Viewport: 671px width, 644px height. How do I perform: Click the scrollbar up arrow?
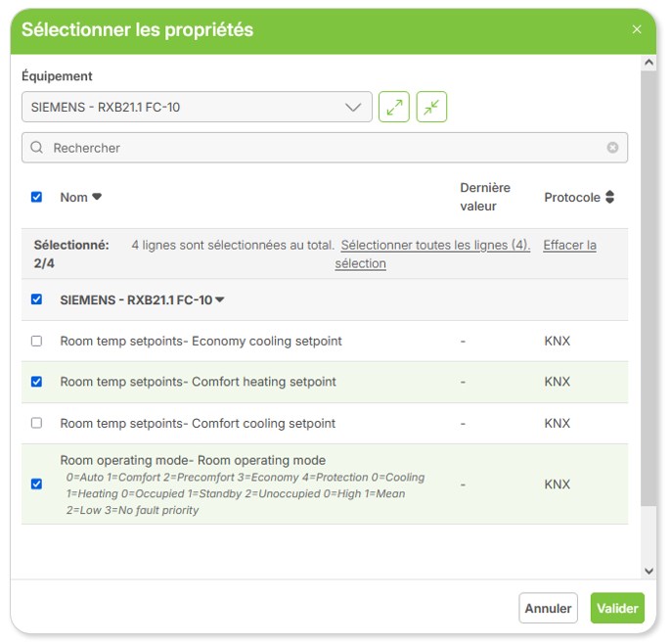(x=649, y=63)
